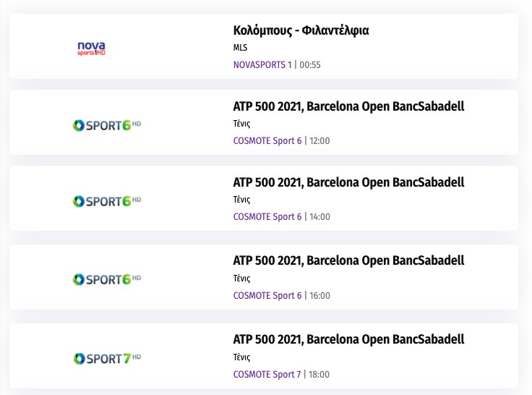This screenshot has width=532, height=395.
Task: Click the Sport 6 HD logo for 16:00 listing
Action: click(x=107, y=279)
